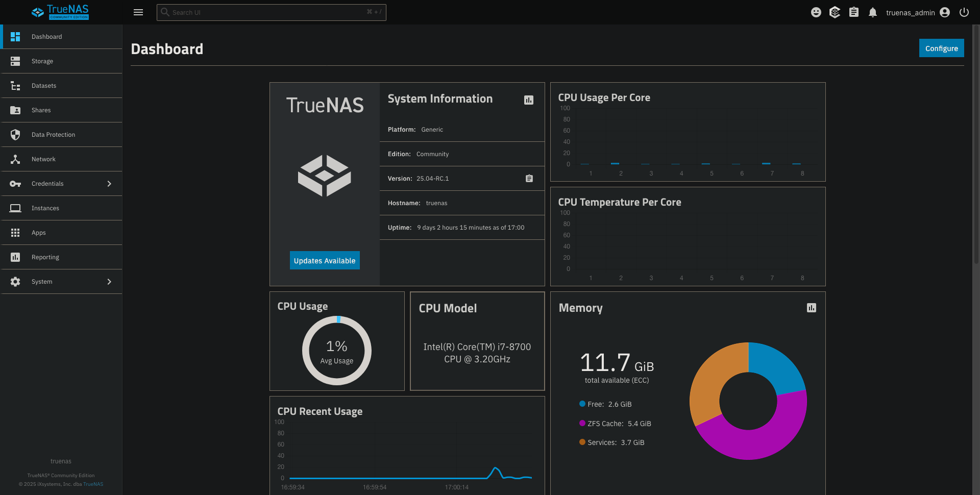
Task: Click the Apps grid icon
Action: pyautogui.click(x=15, y=233)
